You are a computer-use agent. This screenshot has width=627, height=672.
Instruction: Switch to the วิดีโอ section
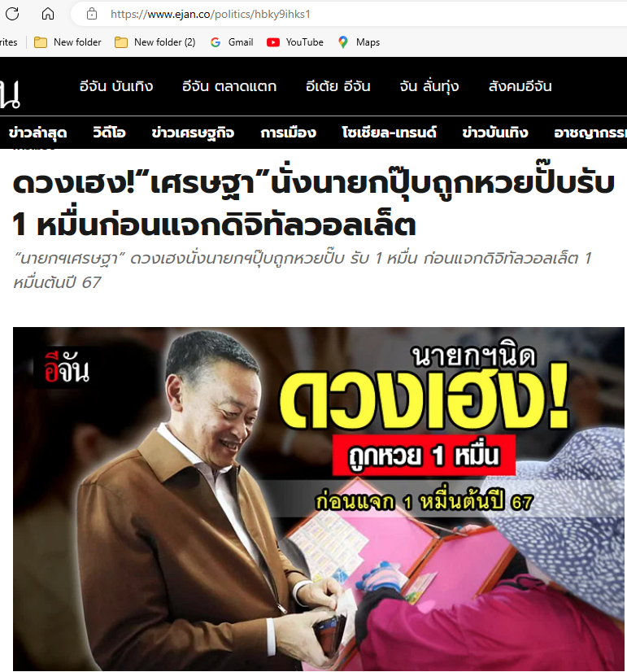(109, 133)
